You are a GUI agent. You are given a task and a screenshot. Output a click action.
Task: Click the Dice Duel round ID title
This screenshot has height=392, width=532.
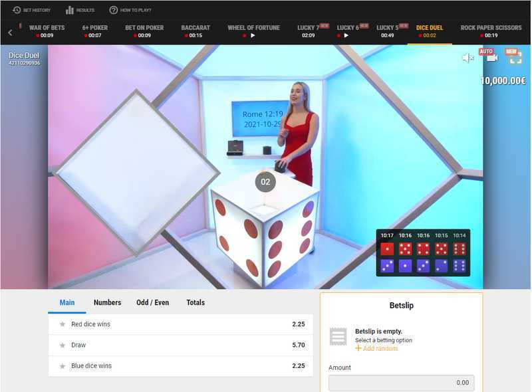(24, 58)
